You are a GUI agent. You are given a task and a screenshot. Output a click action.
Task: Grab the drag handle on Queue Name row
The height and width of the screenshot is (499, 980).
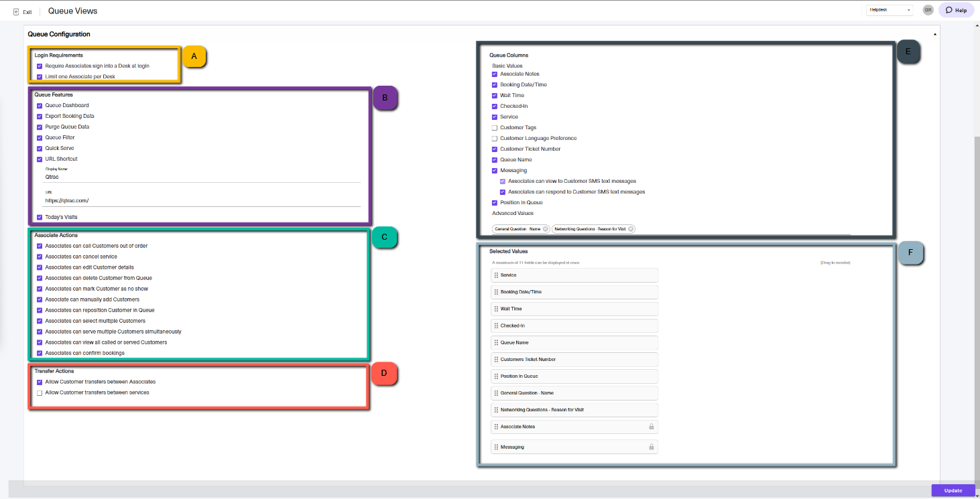(x=496, y=342)
